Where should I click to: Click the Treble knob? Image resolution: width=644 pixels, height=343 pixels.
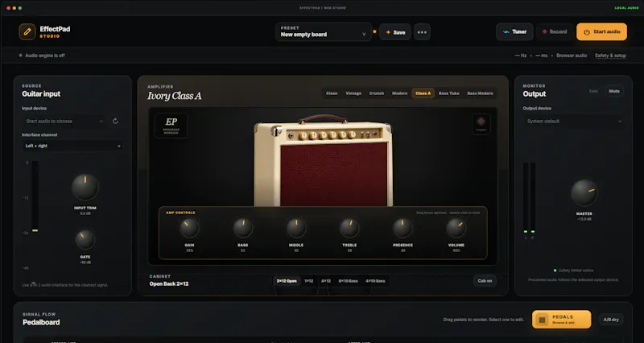pos(349,229)
